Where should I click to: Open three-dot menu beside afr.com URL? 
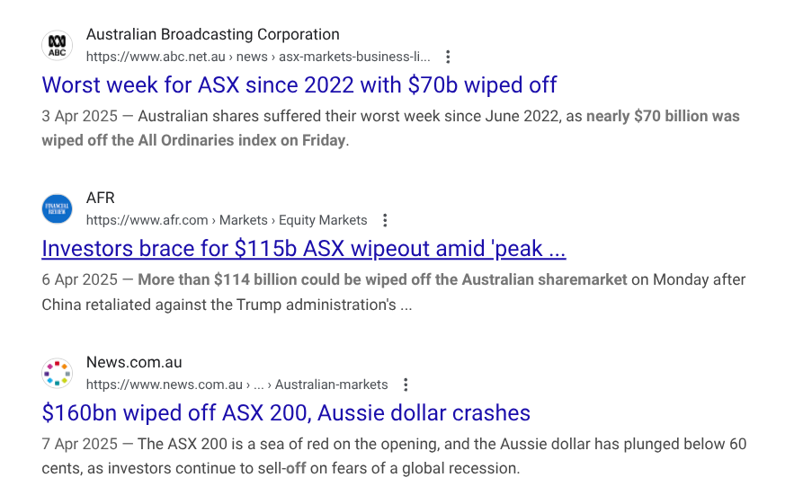pyautogui.click(x=385, y=220)
